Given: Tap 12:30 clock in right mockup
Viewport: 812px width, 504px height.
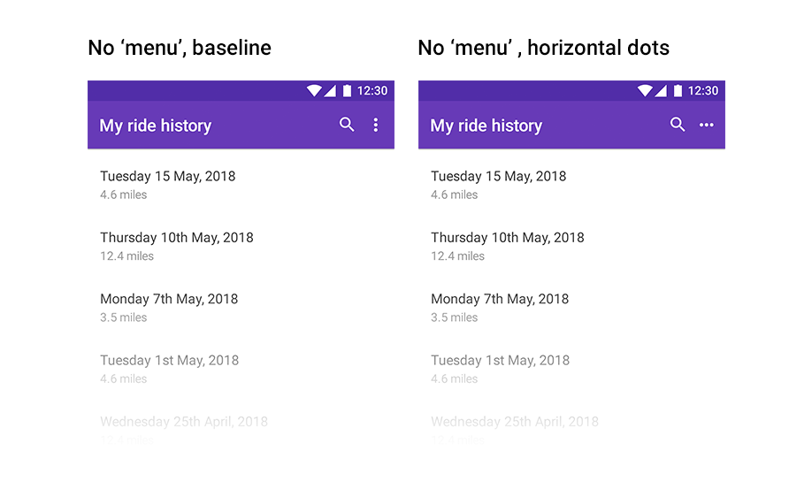Looking at the screenshot, I should coord(702,91).
